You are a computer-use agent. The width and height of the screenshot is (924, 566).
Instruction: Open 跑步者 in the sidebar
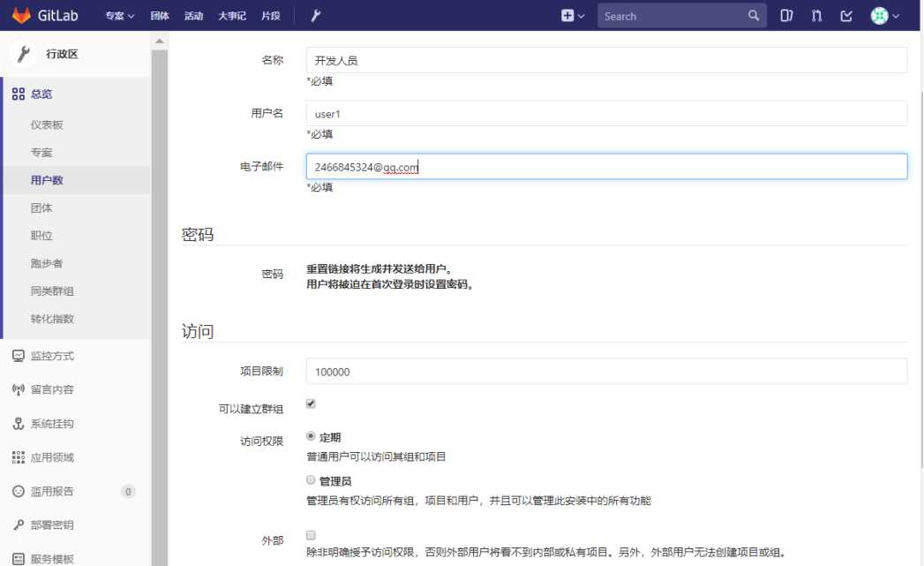[47, 263]
